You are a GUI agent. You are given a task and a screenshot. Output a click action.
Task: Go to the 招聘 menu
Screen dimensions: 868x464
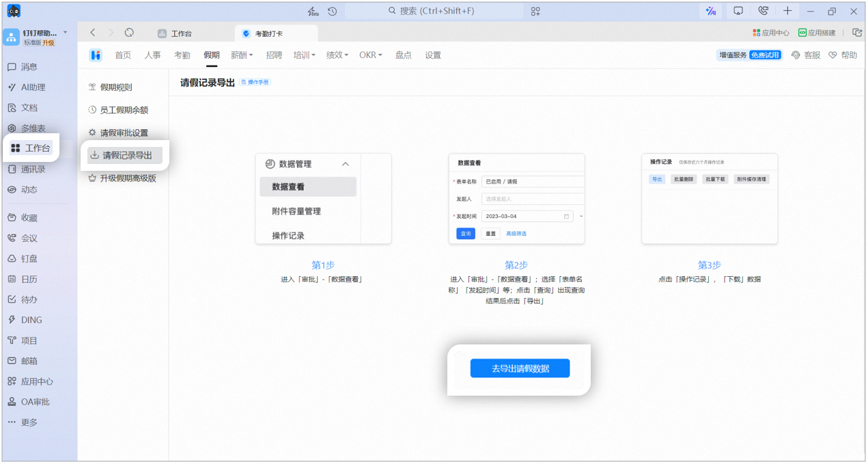(274, 55)
